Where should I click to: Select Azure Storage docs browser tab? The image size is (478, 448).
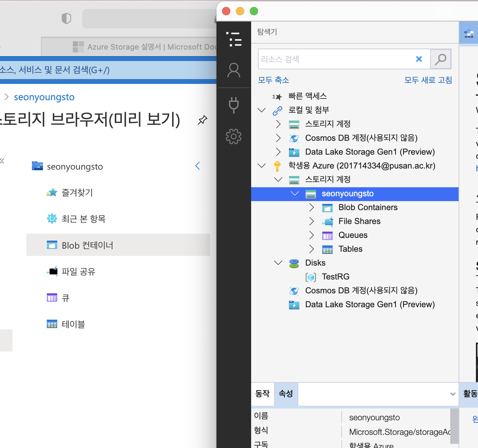(129, 47)
